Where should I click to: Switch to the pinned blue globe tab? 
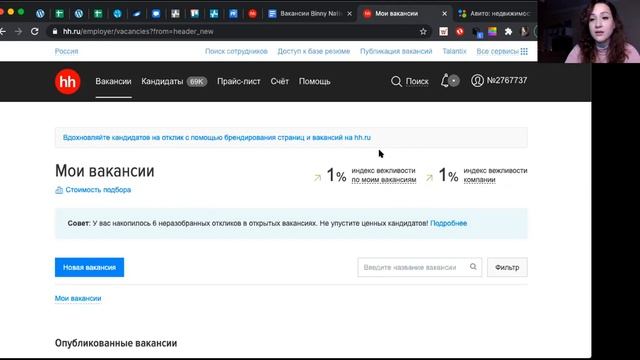tap(117, 13)
